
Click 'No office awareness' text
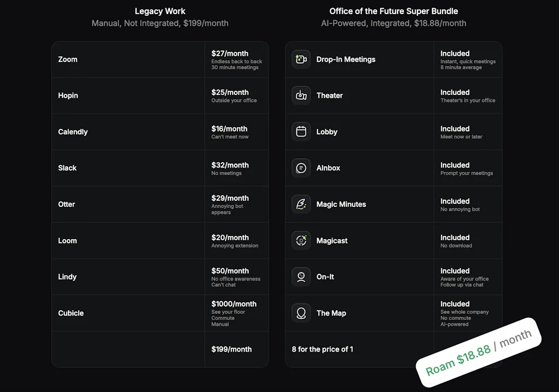(236, 279)
